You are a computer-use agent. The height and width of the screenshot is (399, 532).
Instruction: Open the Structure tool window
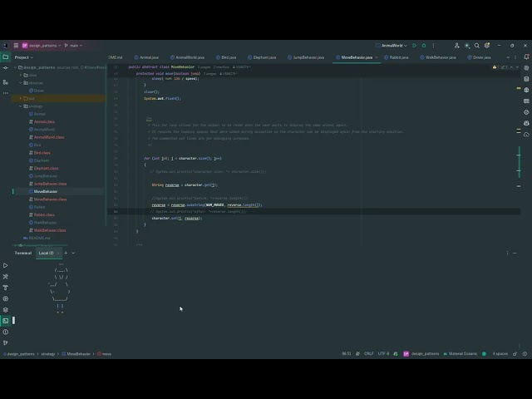(6, 82)
